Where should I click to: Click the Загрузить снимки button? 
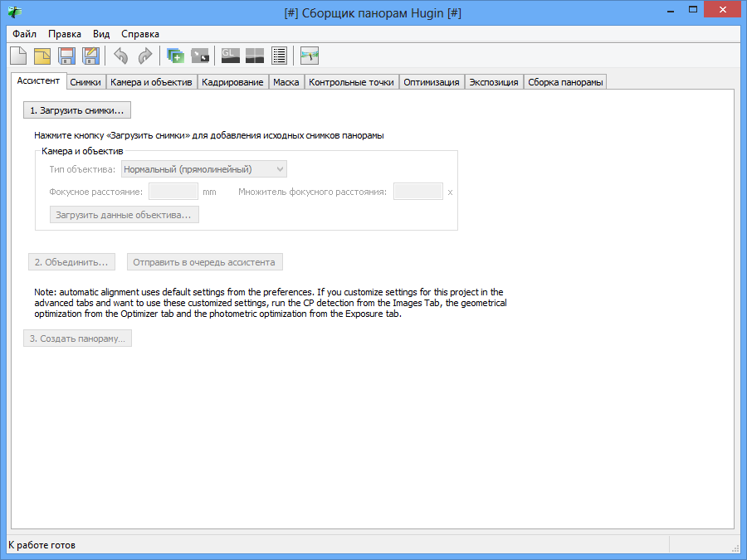click(x=77, y=110)
